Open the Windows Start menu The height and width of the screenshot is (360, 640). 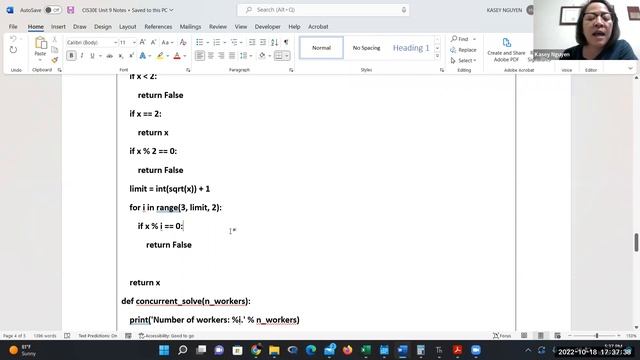pyautogui.click(x=164, y=350)
